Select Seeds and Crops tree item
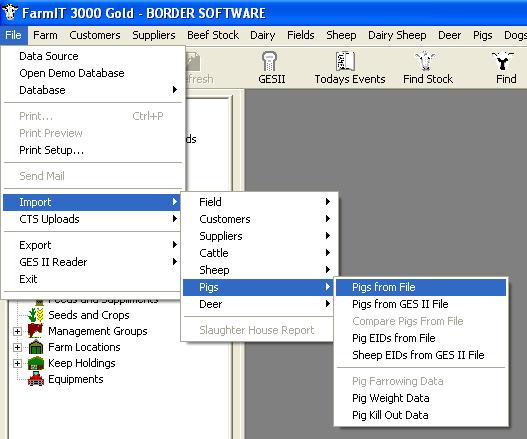This screenshot has height=439, width=527. click(x=89, y=315)
